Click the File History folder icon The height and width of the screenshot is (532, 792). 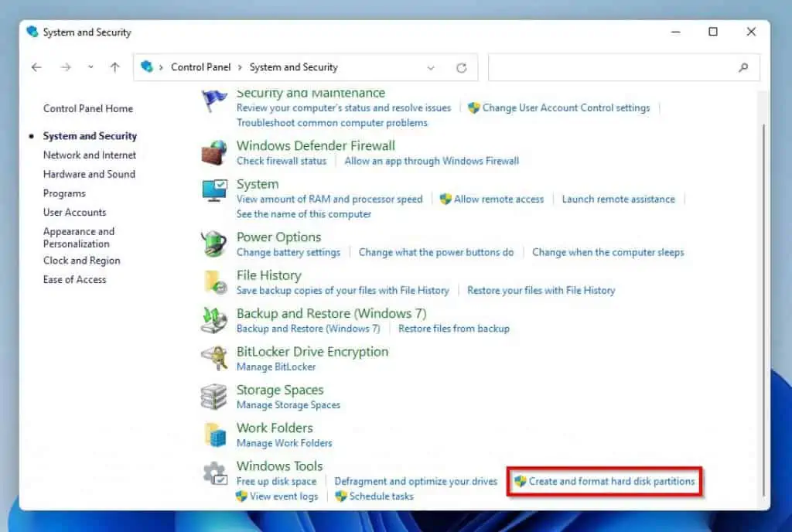tap(216, 281)
